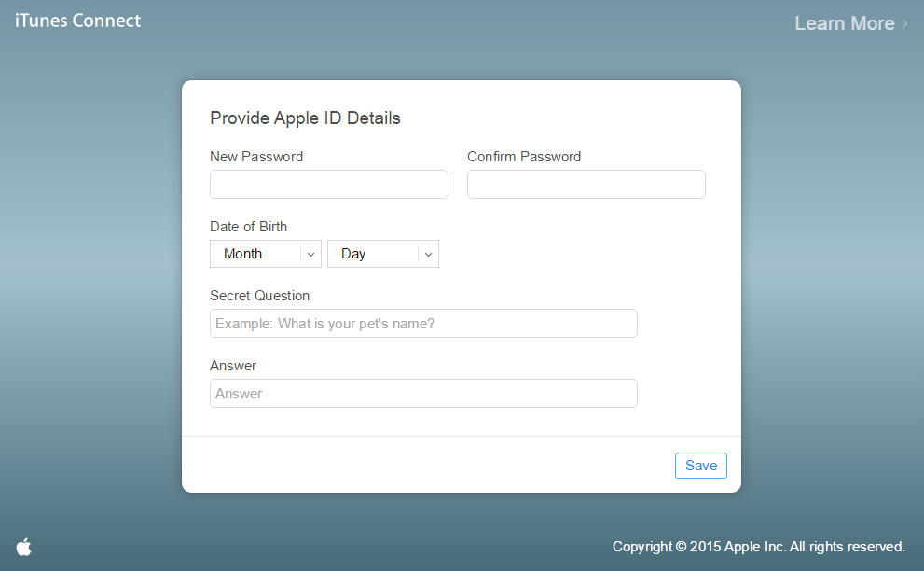Click the Apple Inc. copyright notice
924x571 pixels.
pos(758,547)
